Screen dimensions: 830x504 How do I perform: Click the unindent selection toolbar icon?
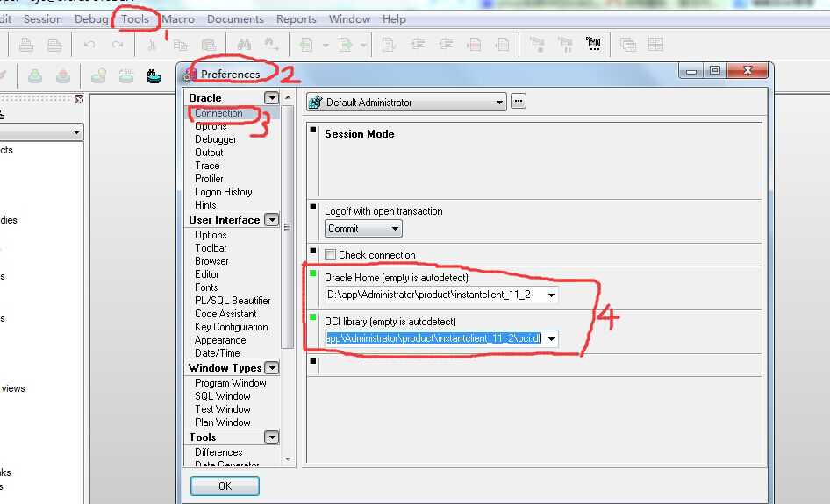(x=446, y=45)
